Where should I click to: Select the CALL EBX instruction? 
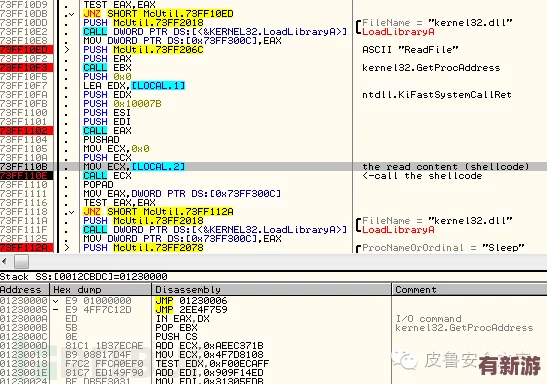(107, 68)
